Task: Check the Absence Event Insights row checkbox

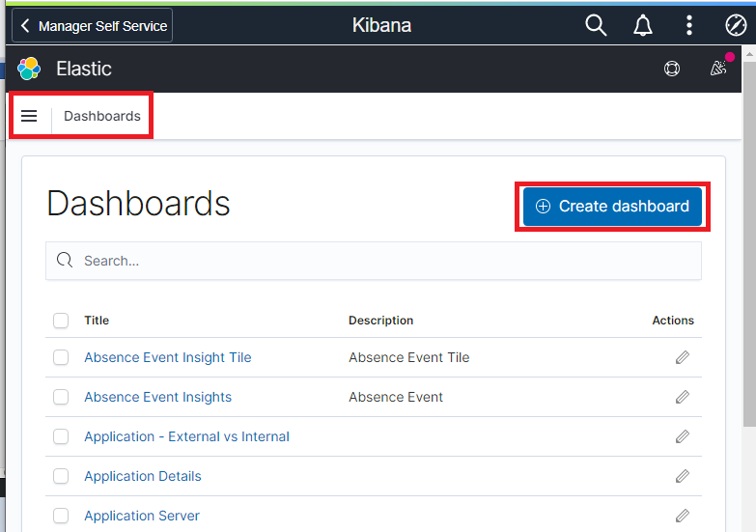Action: (61, 397)
